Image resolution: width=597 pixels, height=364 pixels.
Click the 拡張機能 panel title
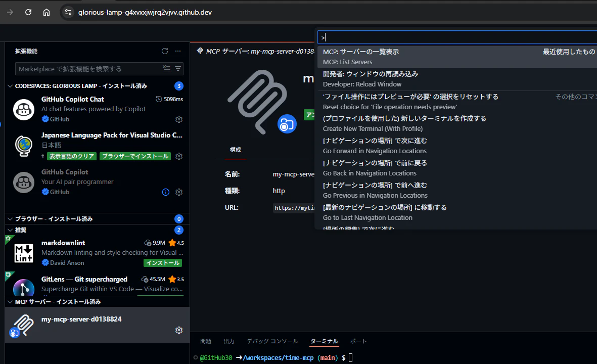click(x=26, y=51)
